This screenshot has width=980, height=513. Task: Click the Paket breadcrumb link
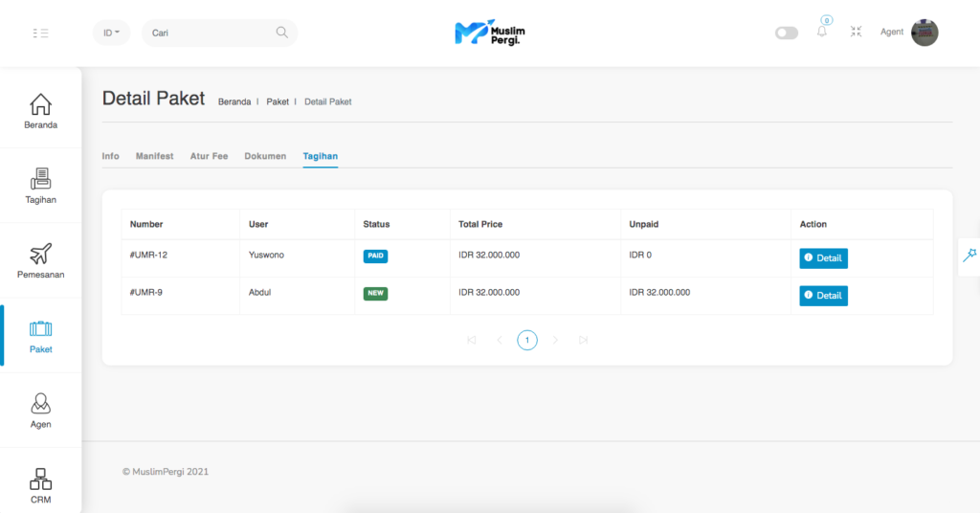point(278,101)
